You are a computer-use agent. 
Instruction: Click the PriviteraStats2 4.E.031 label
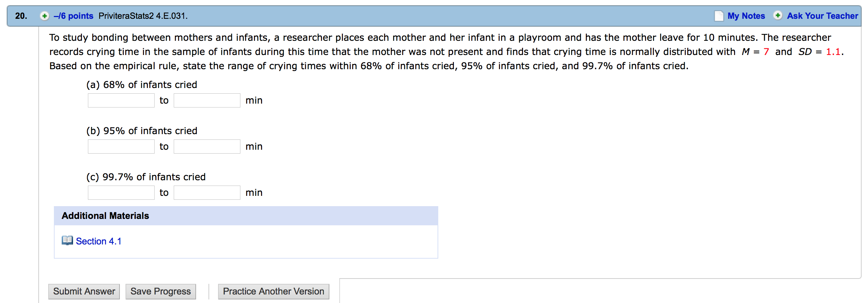click(143, 16)
